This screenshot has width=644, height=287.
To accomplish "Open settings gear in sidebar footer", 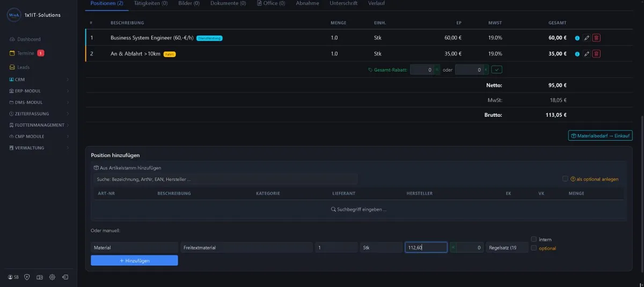I will [x=52, y=277].
